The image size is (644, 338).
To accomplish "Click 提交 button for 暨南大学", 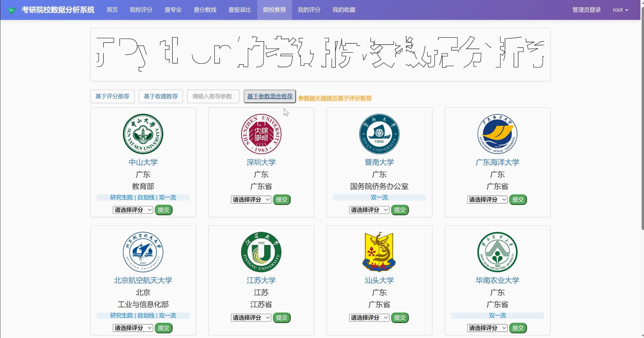I will (x=400, y=210).
